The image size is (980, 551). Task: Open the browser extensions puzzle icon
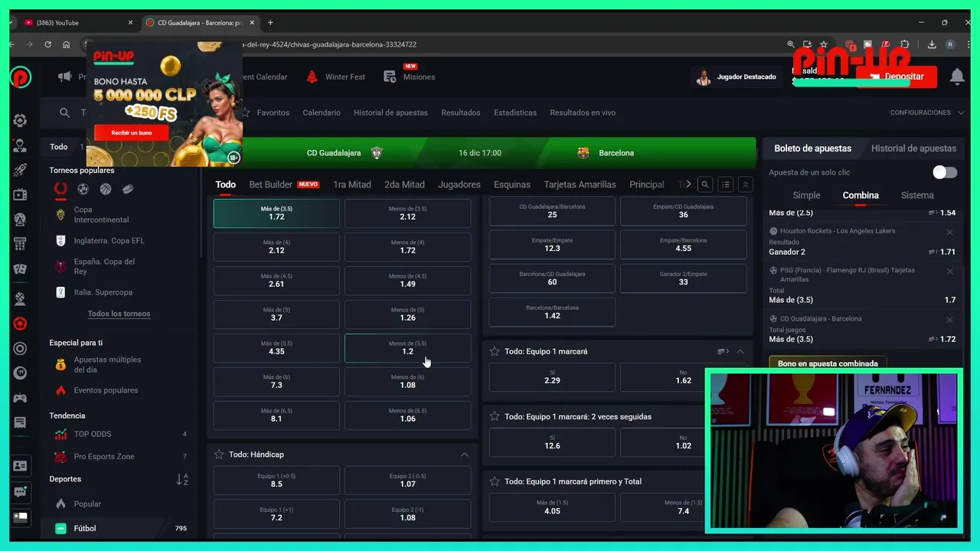click(905, 44)
